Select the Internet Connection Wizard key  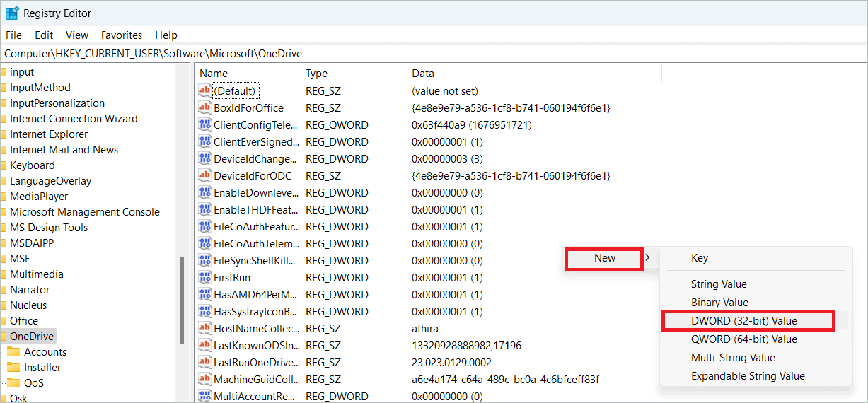[74, 118]
